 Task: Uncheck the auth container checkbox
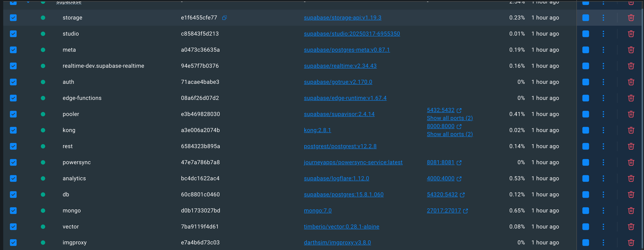pos(13,82)
